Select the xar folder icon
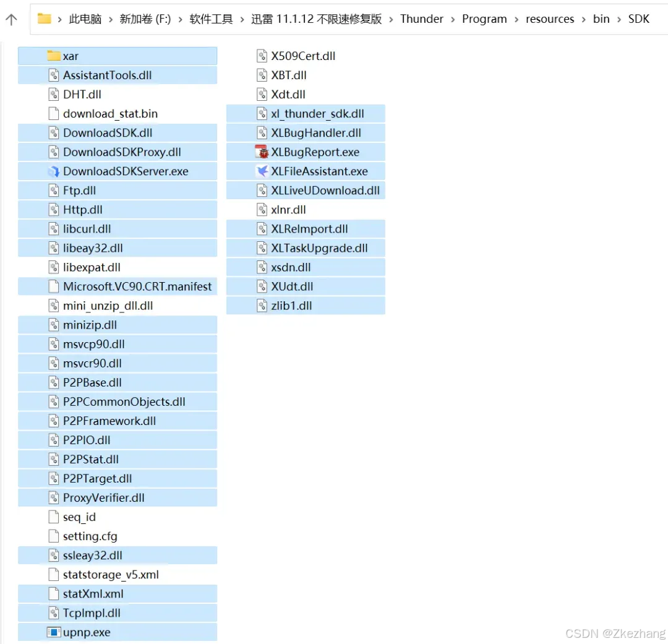The width and height of the screenshot is (668, 644). click(54, 56)
